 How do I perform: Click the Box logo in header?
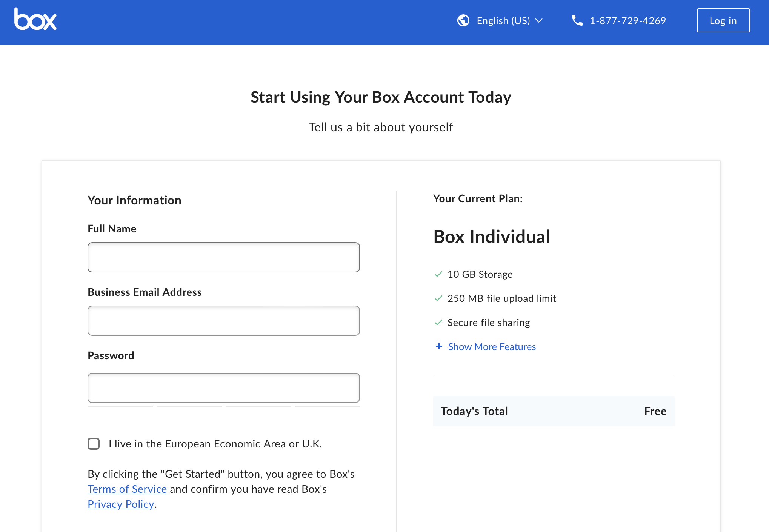pos(35,19)
